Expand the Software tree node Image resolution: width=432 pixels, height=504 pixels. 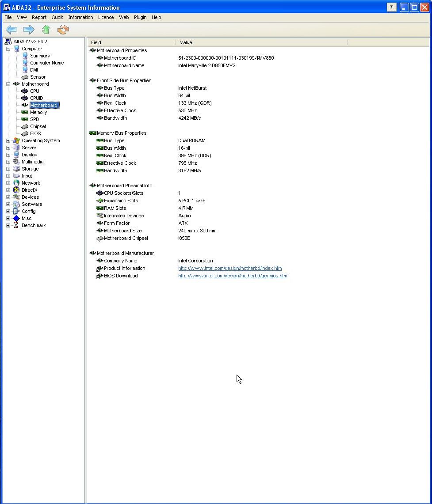(8, 204)
